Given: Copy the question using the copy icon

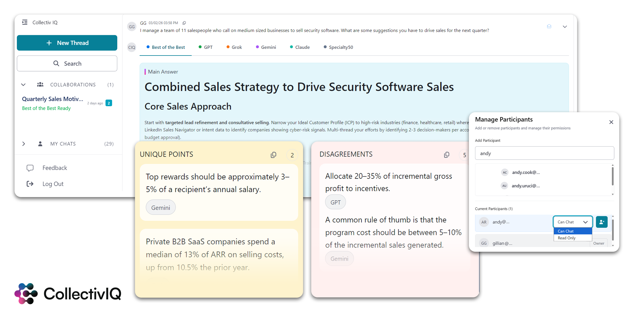Looking at the screenshot, I should click(x=184, y=23).
